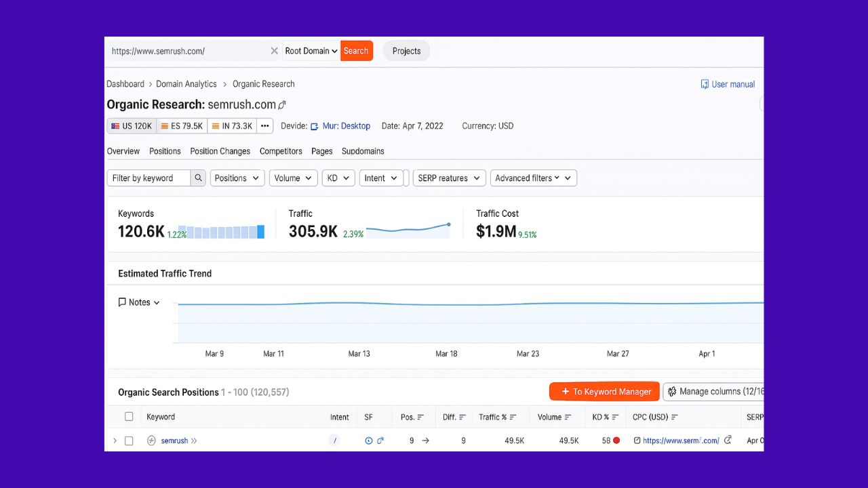The image size is (868, 488).
Task: Click the double chevron after semrush keyword
Action: pos(194,441)
